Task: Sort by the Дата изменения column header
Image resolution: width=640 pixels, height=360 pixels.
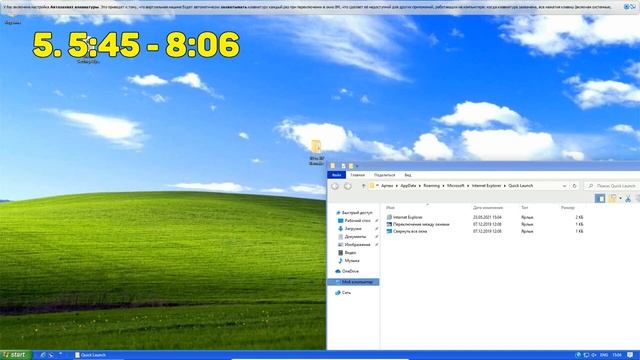Action: [x=488, y=208]
